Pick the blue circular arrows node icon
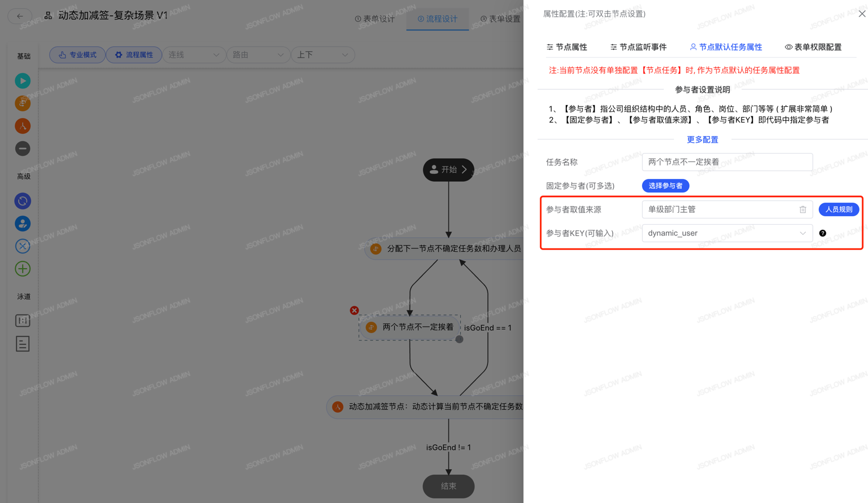Image resolution: width=868 pixels, height=503 pixels. 23,201
